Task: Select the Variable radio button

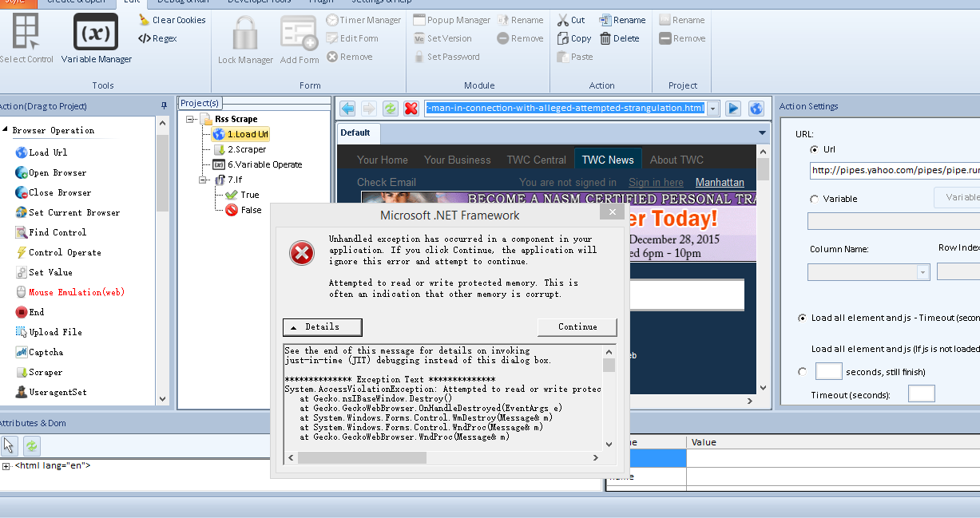Action: point(814,199)
